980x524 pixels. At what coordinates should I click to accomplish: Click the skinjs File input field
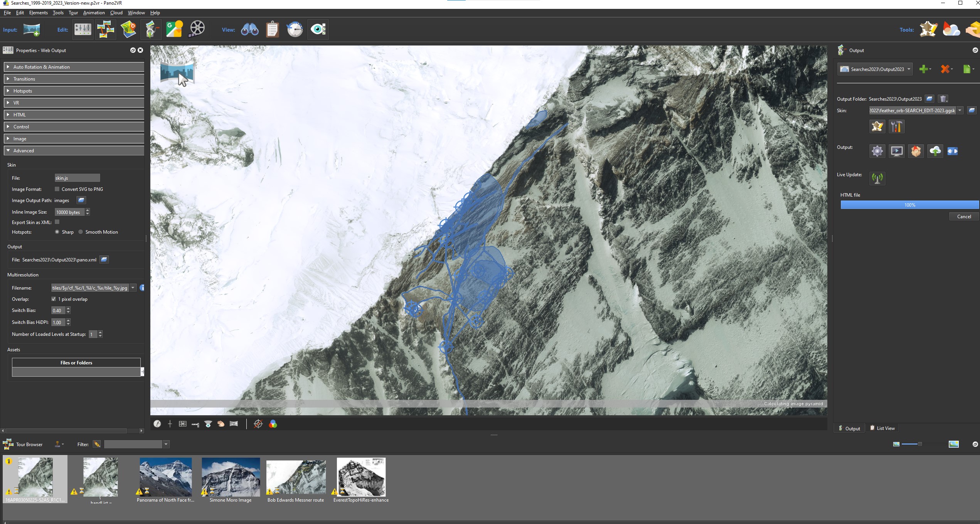(77, 178)
